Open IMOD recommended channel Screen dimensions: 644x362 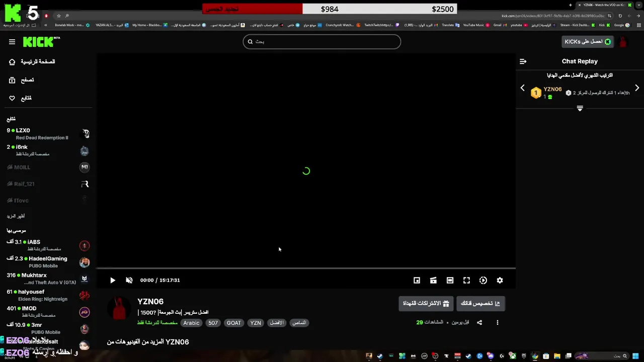tap(48, 312)
